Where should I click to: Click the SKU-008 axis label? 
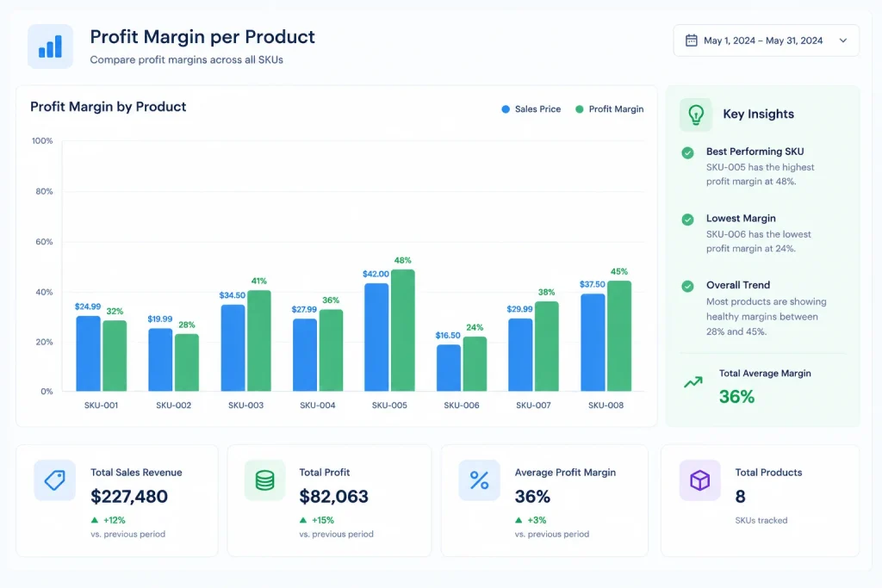[606, 405]
